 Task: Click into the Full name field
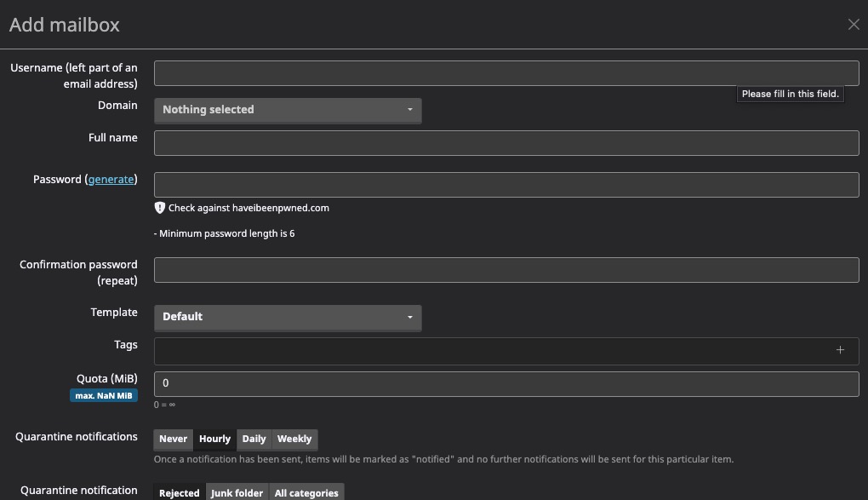tap(506, 142)
